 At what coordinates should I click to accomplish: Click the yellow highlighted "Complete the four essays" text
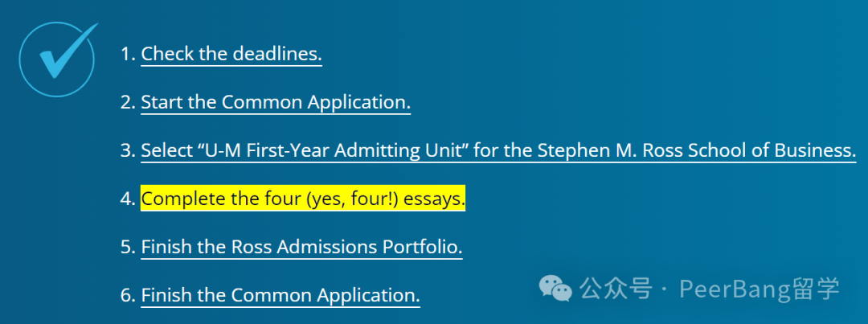coord(303,199)
